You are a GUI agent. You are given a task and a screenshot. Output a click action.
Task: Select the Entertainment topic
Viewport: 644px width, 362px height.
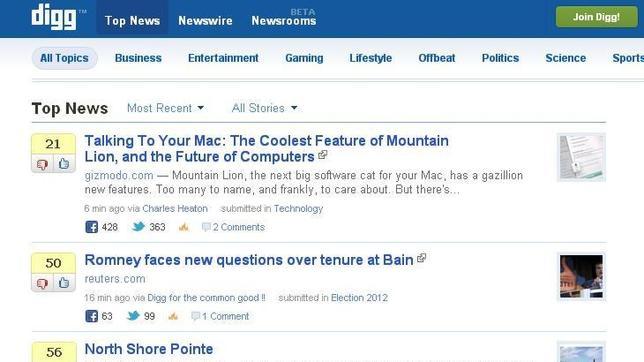pos(223,58)
